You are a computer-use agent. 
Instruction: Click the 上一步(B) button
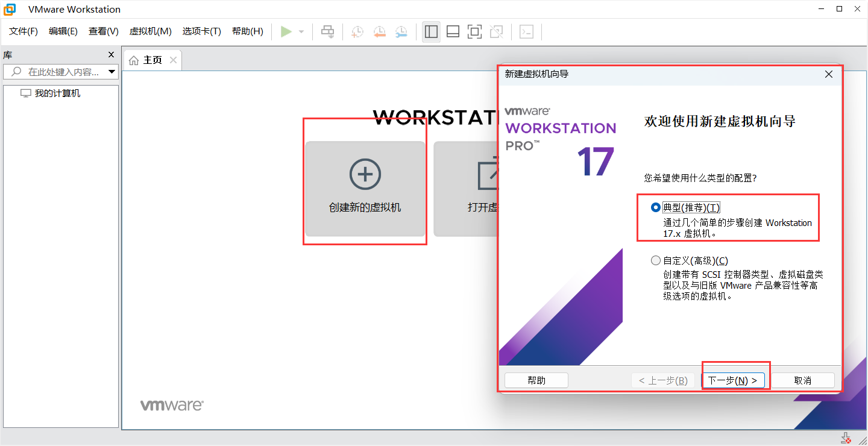coord(663,380)
